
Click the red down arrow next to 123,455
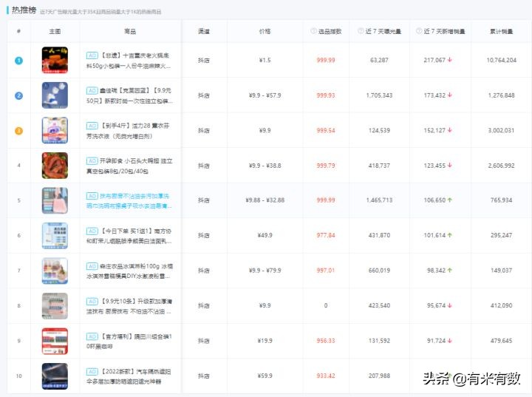pos(450,166)
